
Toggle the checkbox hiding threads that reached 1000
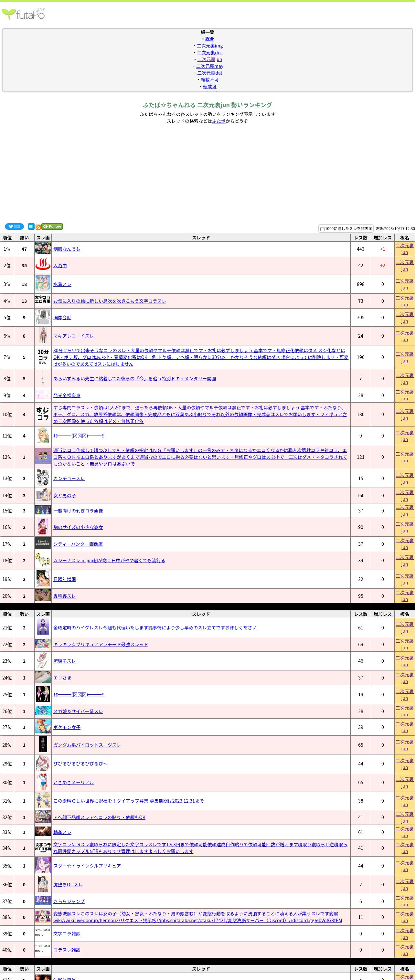click(x=322, y=229)
